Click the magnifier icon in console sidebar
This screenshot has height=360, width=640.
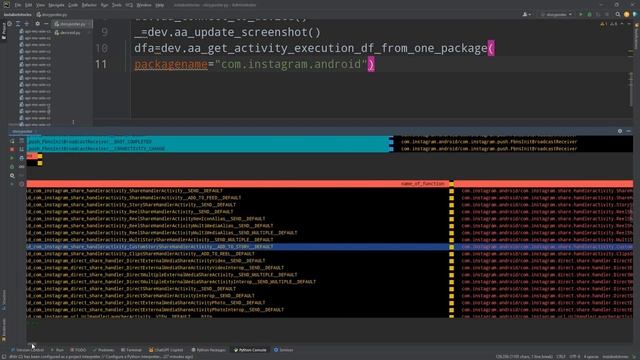[12, 176]
